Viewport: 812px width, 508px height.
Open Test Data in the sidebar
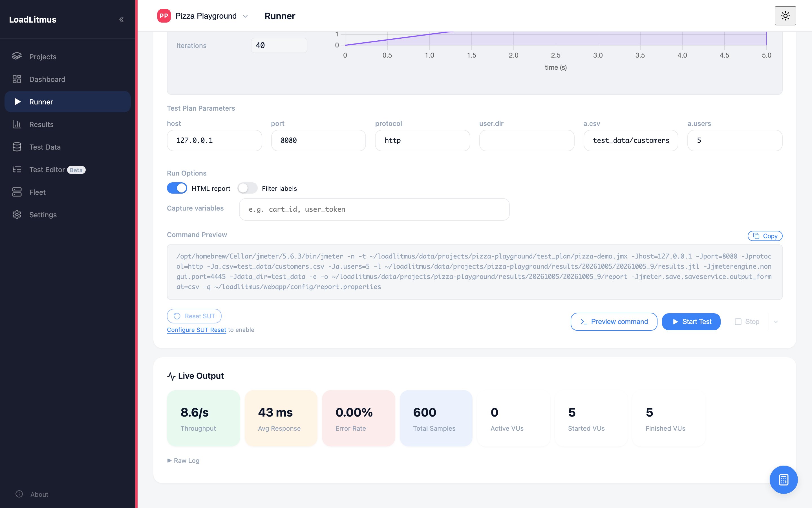click(67, 147)
